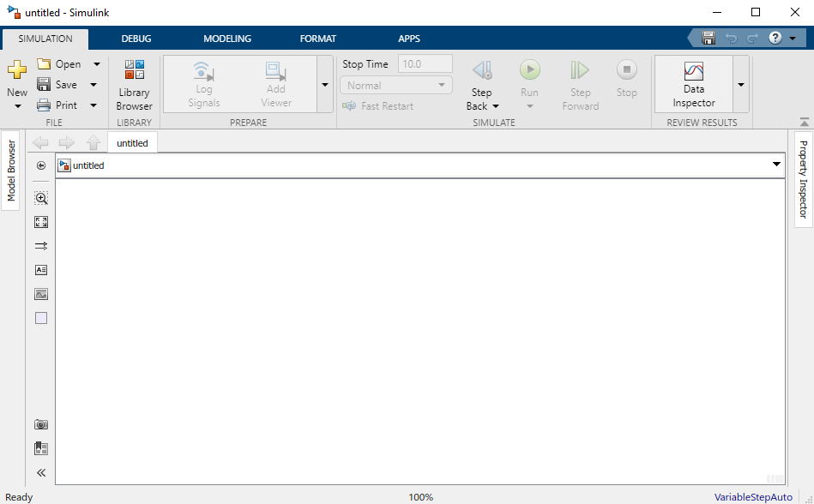Click the Area box tool
This screenshot has height=504, width=814.
(x=41, y=318)
